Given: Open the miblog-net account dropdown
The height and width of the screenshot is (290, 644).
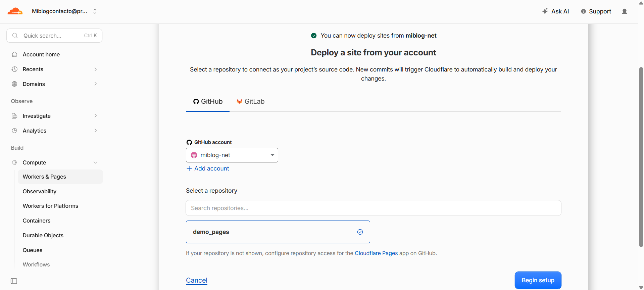Looking at the screenshot, I should point(232,155).
